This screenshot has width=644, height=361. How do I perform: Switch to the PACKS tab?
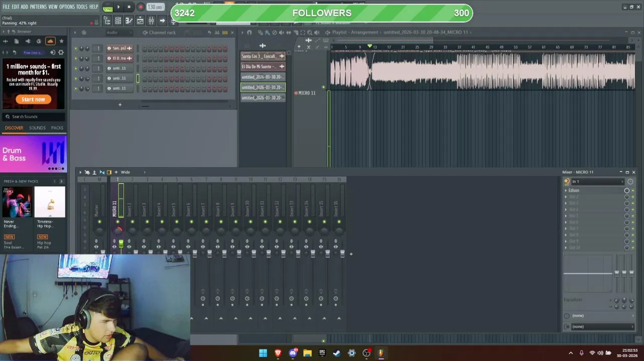coord(57,128)
